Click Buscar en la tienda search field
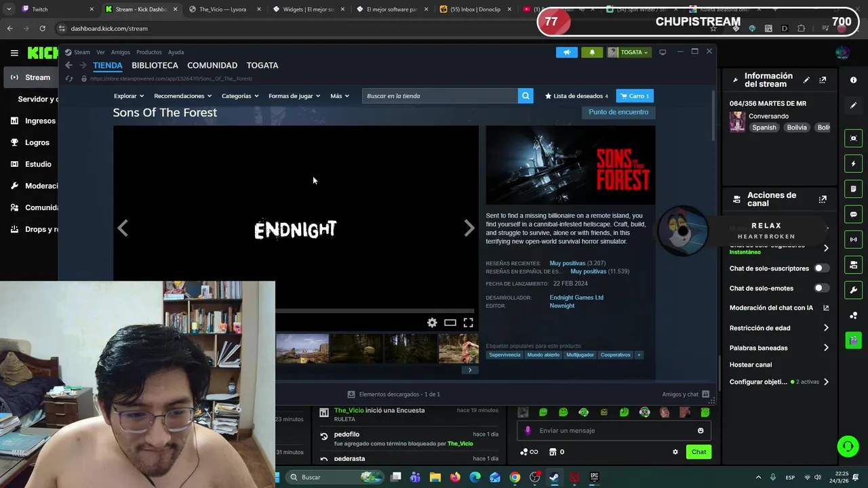The height and width of the screenshot is (488, 868). click(x=441, y=96)
